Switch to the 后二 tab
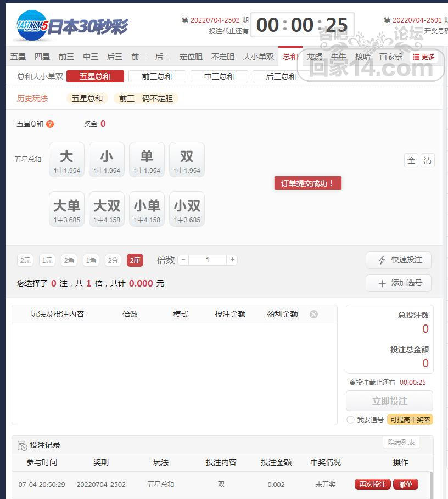Image resolution: width=448 pixels, height=499 pixels. [163, 57]
